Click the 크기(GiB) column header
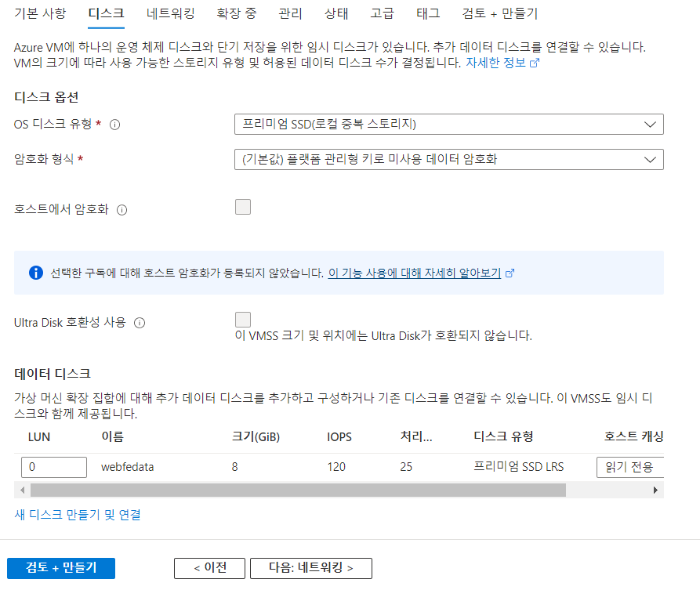Image resolution: width=700 pixels, height=590 pixels. click(x=256, y=436)
